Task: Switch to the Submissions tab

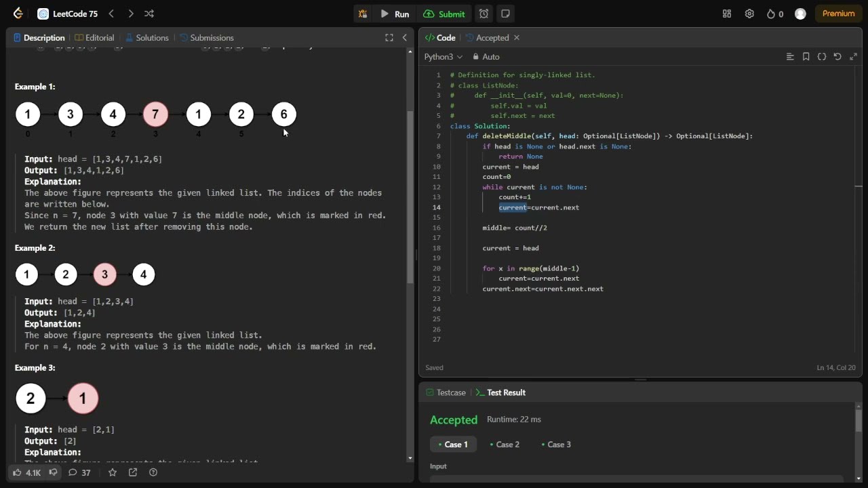Action: tap(207, 38)
